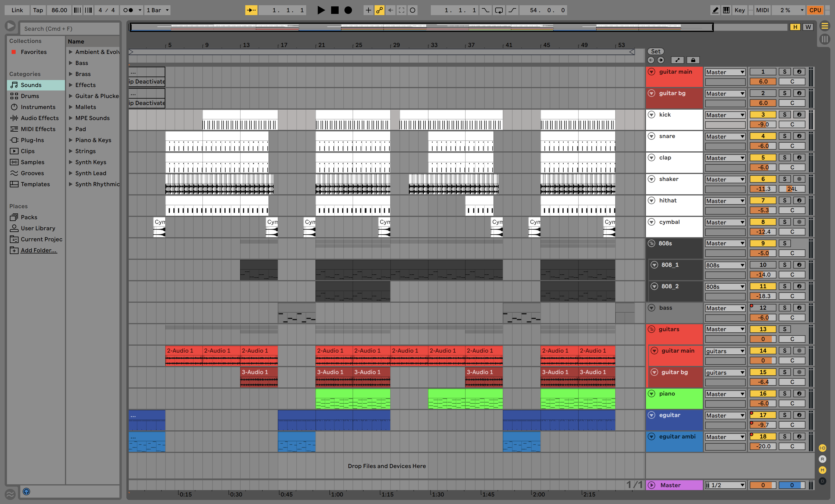Click Add Folder link
The width and height of the screenshot is (835, 504).
click(39, 250)
